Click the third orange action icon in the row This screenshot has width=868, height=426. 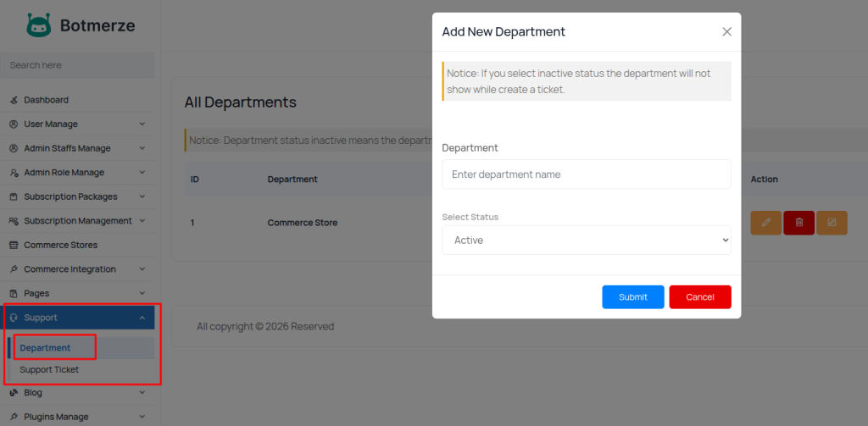click(832, 223)
